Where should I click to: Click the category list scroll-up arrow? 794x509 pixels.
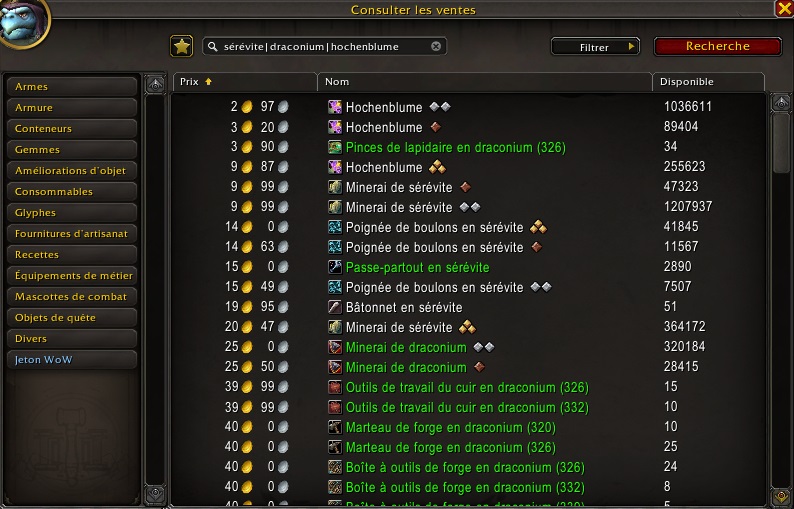(155, 85)
